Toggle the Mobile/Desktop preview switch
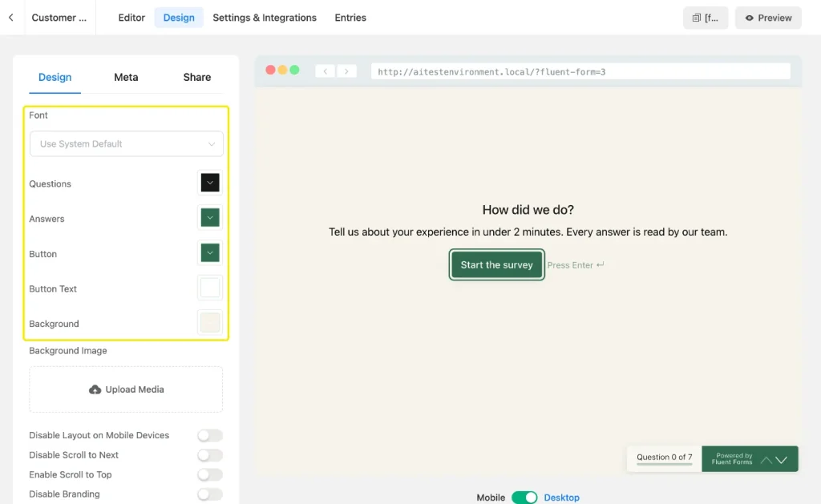The height and width of the screenshot is (504, 821). coord(524,498)
